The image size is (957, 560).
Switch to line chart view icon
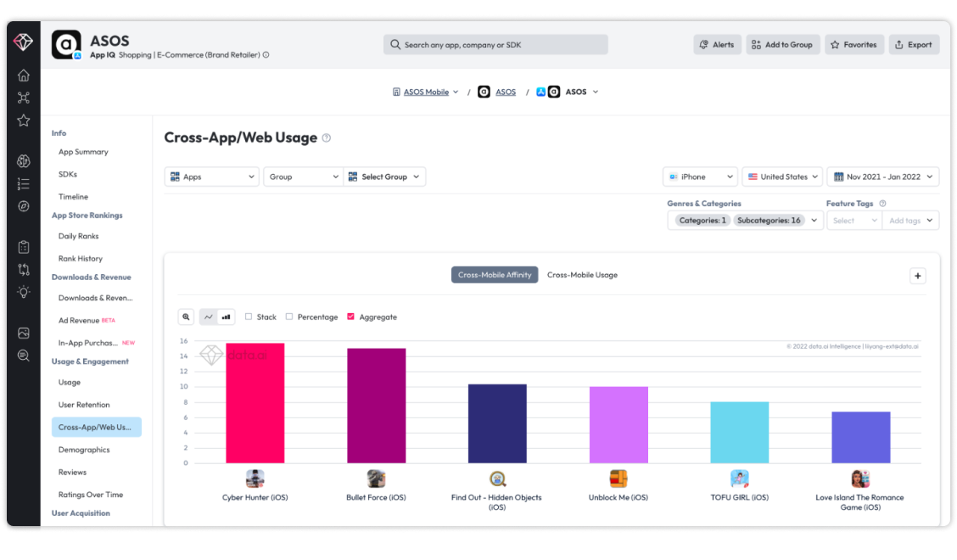tap(209, 316)
